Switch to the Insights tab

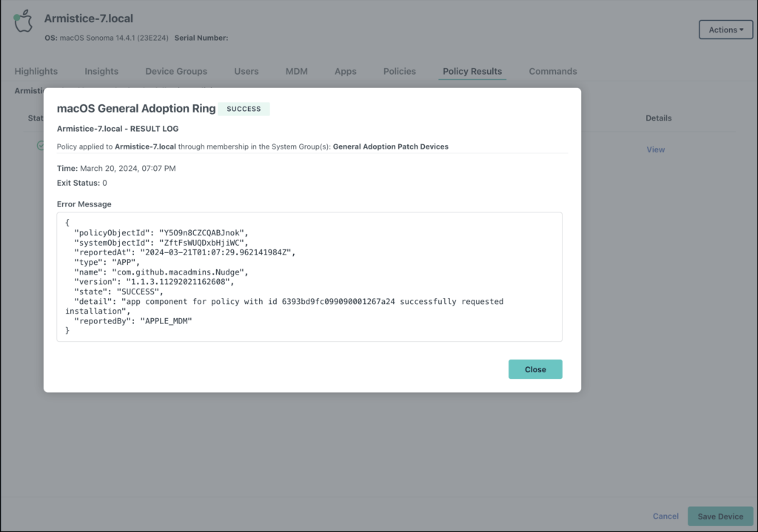tap(101, 71)
